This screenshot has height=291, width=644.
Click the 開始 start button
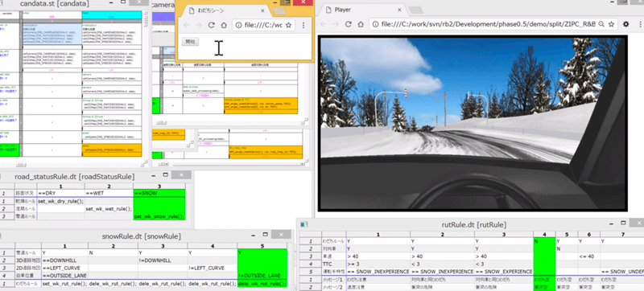[190, 41]
